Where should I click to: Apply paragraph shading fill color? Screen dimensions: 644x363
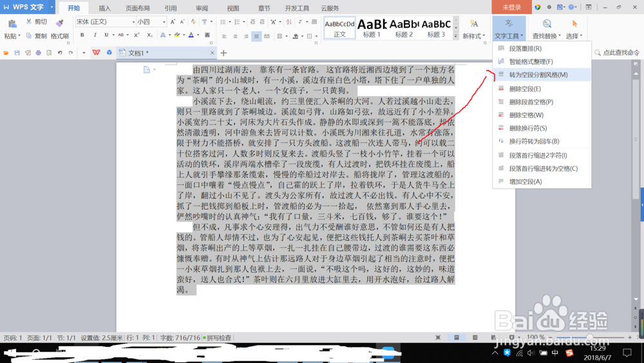pos(296,36)
